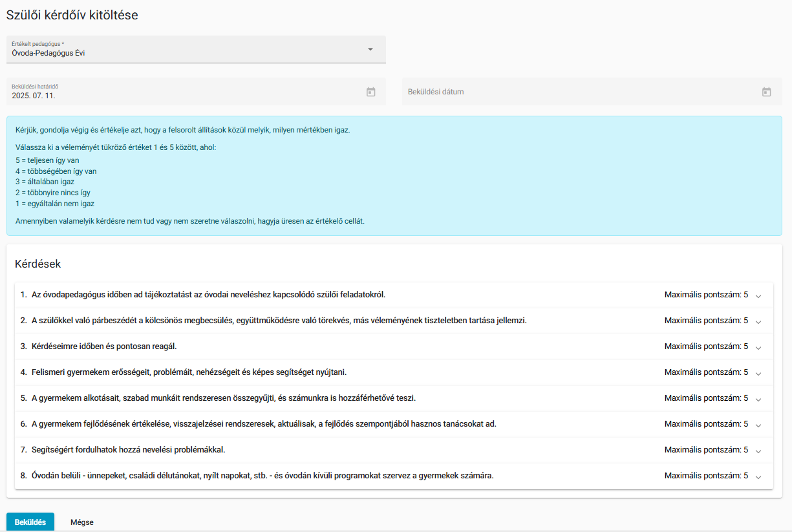
Task: Click the '1 = egyáltalán nem igaz' line
Action: coord(55,204)
